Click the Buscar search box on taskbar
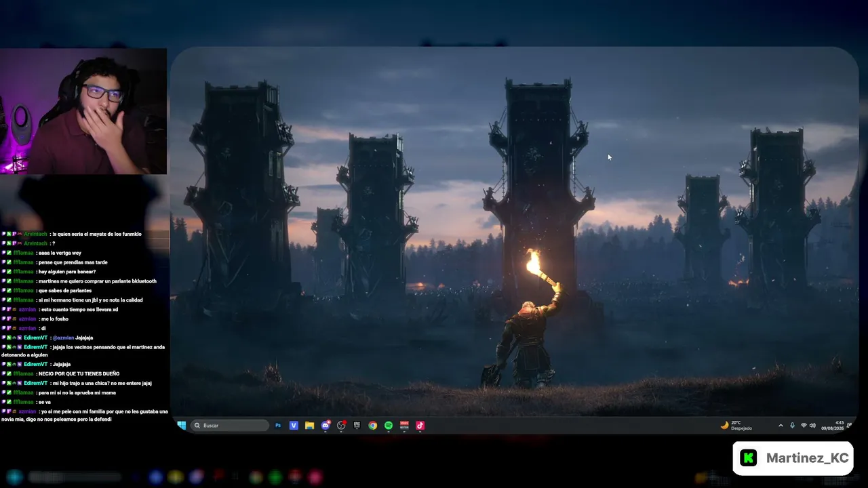The height and width of the screenshot is (488, 868). 231,426
